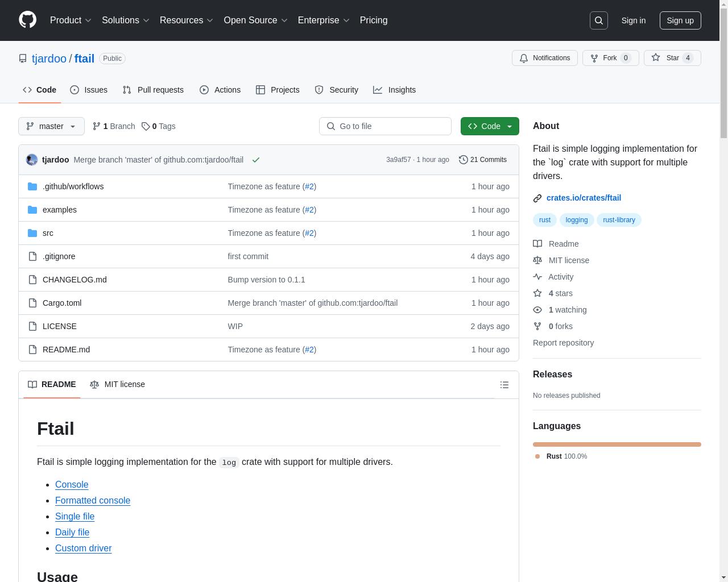Screen dimensions: 728x582
Task: Select the README tab in file viewer
Action: pos(52,384)
